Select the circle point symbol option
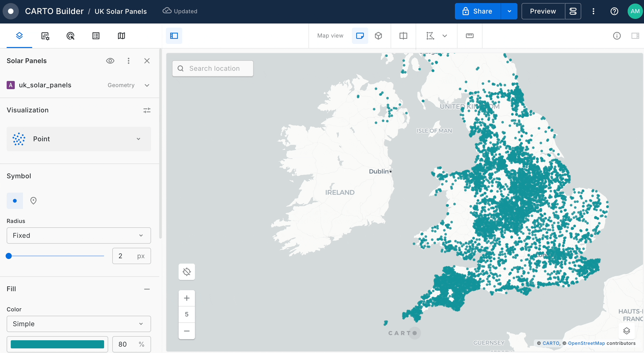 tap(15, 201)
